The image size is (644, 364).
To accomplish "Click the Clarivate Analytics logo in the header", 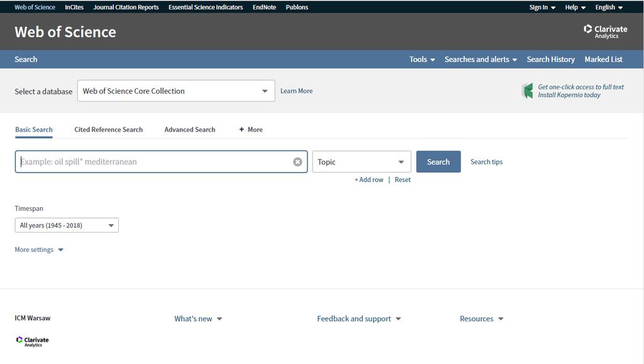I will (606, 31).
